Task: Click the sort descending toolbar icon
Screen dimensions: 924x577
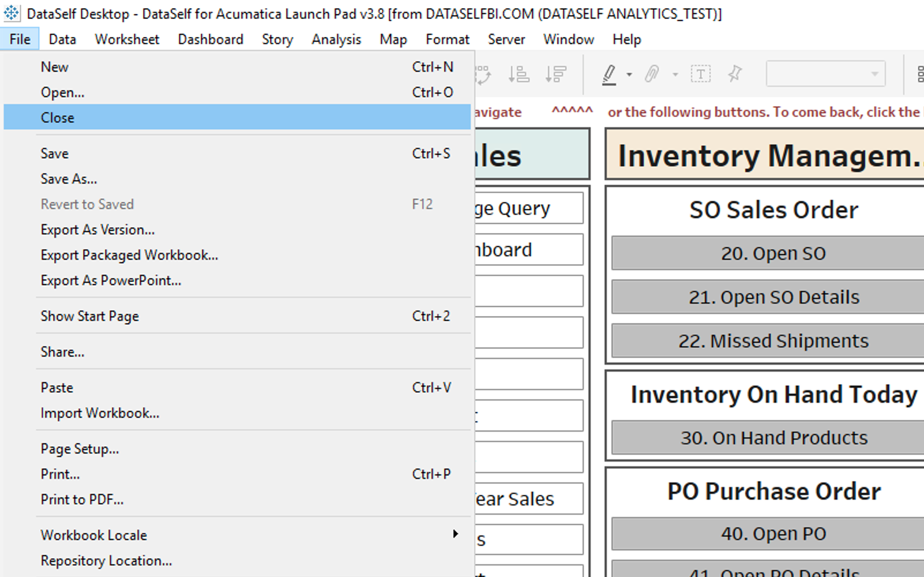Action: 555,74
